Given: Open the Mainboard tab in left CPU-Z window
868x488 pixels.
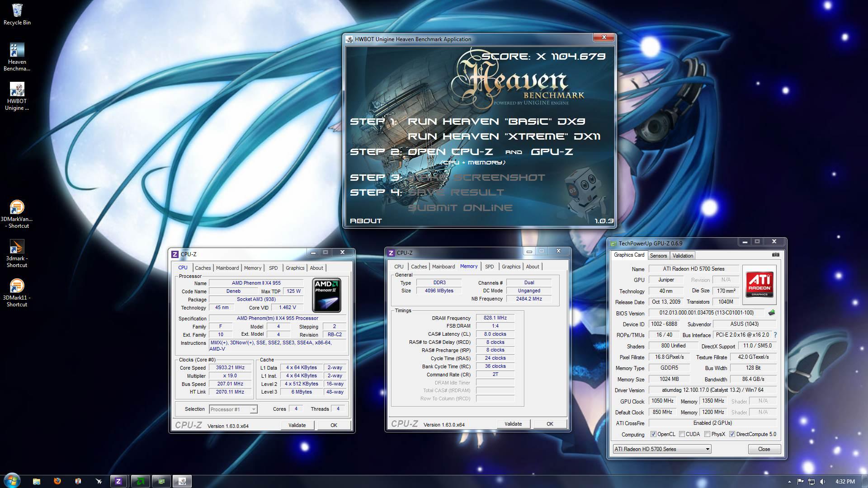Looking at the screenshot, I should [x=227, y=268].
